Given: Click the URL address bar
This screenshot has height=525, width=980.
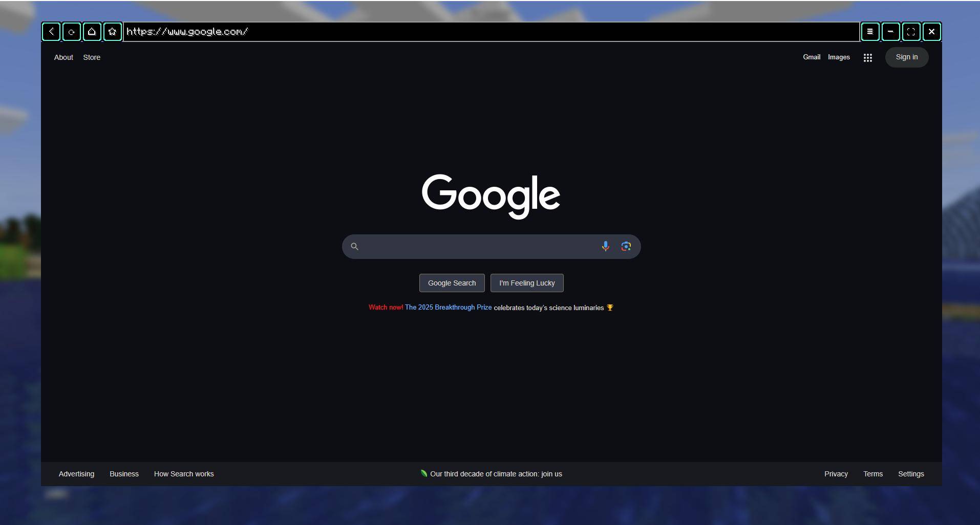Looking at the screenshot, I should (491, 32).
